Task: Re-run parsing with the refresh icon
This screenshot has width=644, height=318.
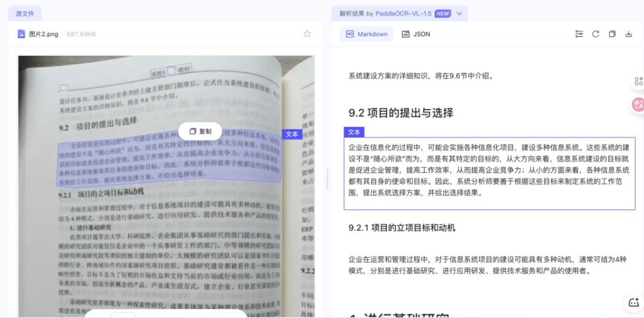Action: (596, 34)
